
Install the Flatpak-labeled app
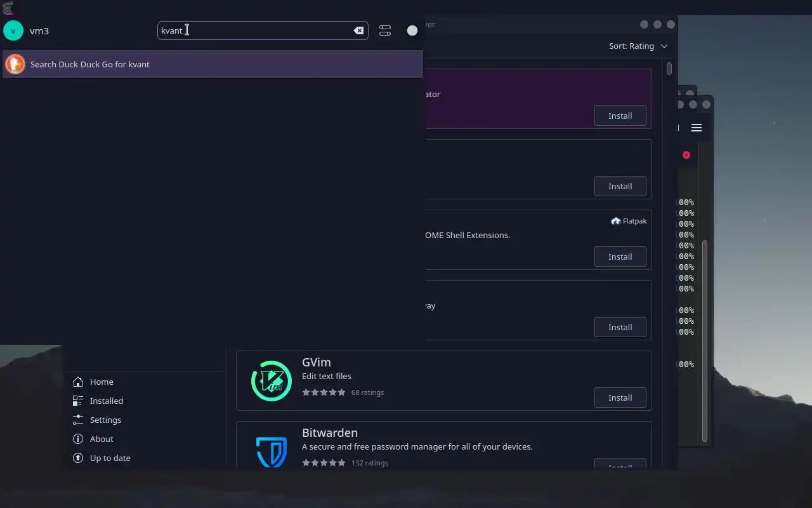tap(620, 257)
